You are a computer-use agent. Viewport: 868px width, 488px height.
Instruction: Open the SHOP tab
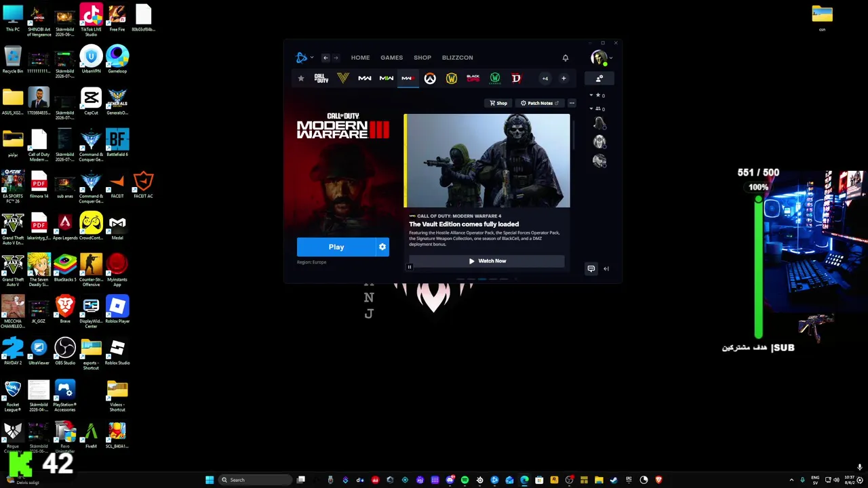422,58
